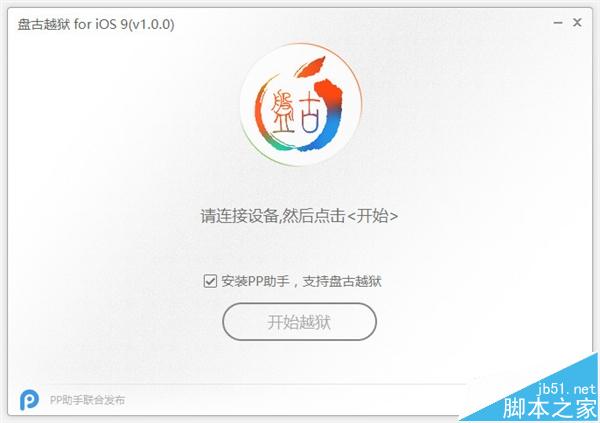600x423 pixels.
Task: Click the jb51.net watermark link
Action: [567, 389]
